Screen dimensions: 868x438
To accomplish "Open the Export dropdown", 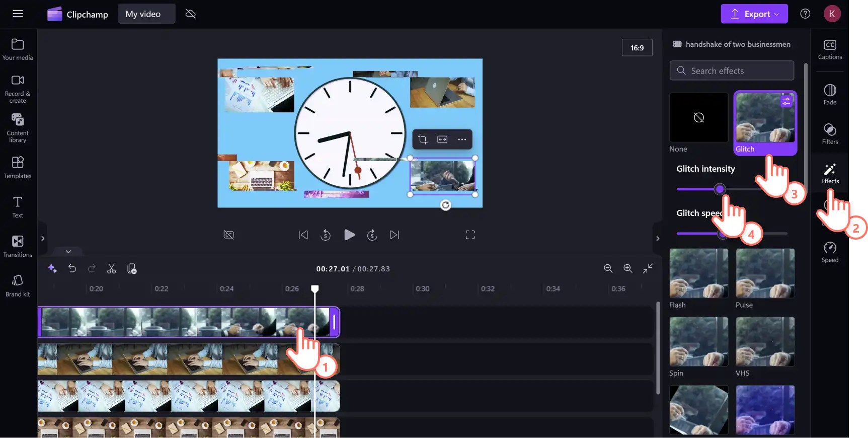I will [x=754, y=14].
